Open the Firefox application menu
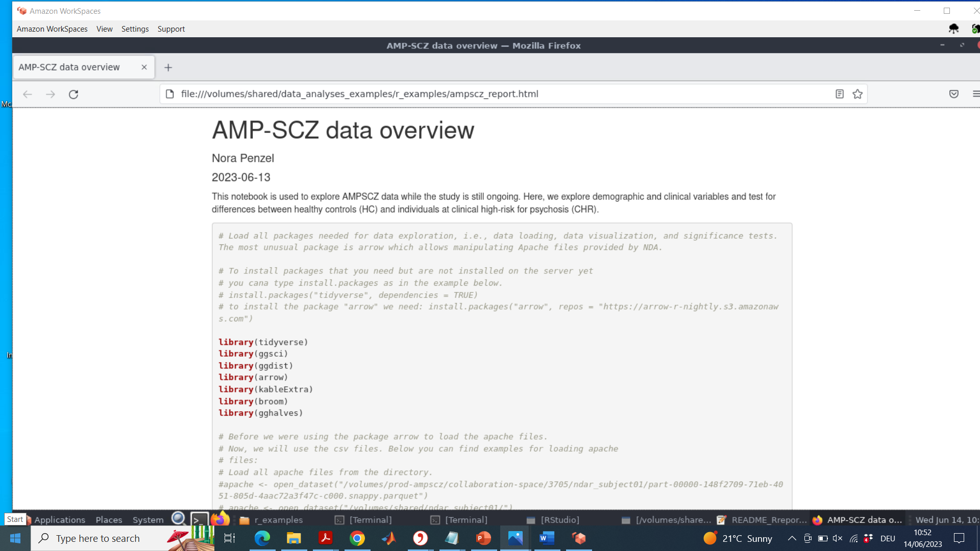This screenshot has height=551, width=980. coord(976,94)
